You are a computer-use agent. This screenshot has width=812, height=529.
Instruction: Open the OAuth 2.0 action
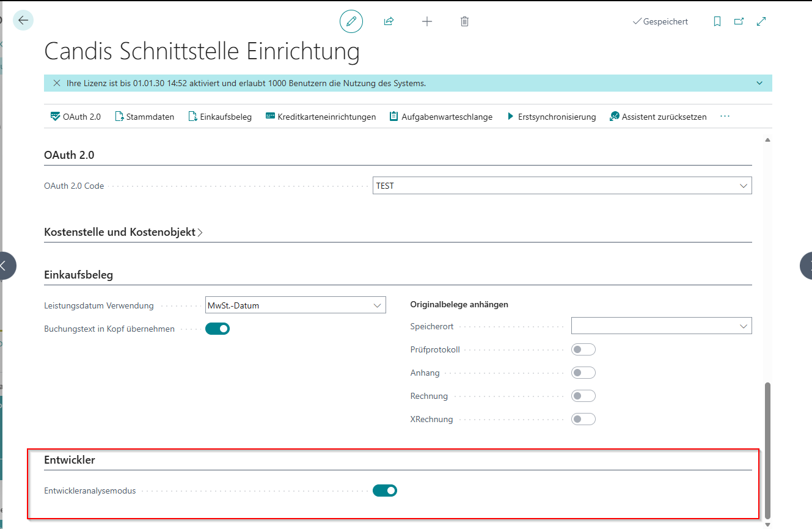pos(76,117)
